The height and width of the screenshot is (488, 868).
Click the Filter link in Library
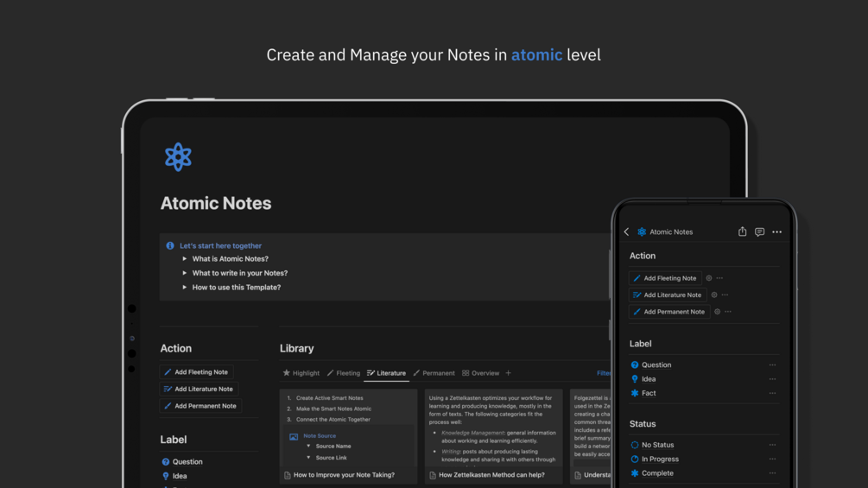604,373
